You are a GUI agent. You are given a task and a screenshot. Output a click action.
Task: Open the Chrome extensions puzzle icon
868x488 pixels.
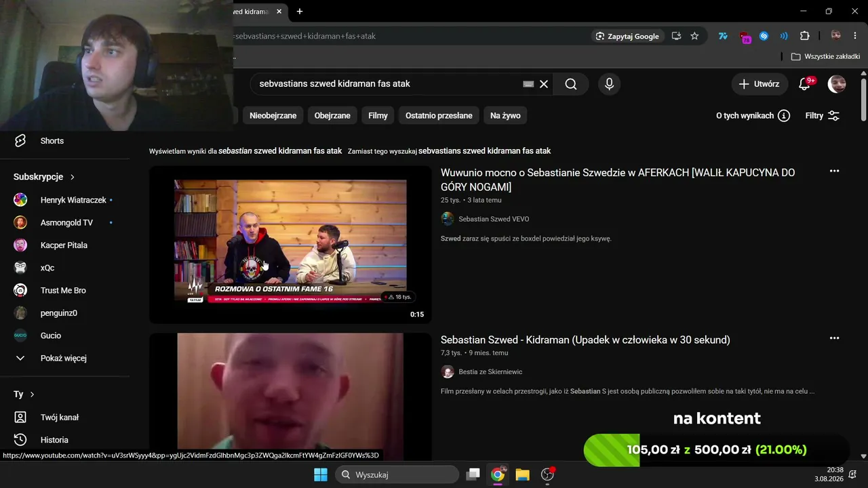point(805,36)
